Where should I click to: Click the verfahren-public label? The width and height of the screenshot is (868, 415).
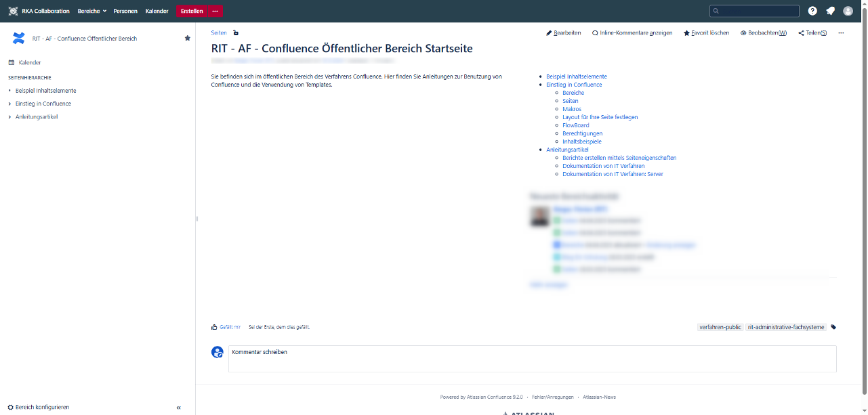click(x=720, y=327)
